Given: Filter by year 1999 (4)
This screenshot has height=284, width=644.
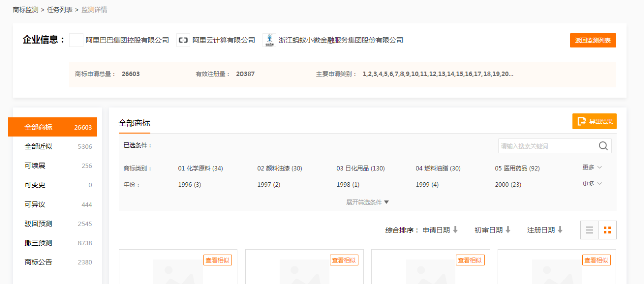Looking at the screenshot, I should [x=427, y=185].
